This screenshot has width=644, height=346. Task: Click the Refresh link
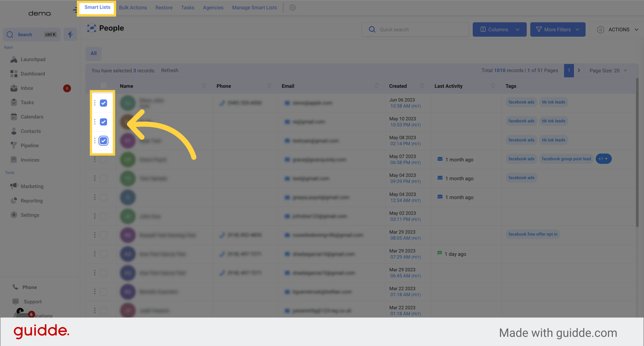[170, 70]
